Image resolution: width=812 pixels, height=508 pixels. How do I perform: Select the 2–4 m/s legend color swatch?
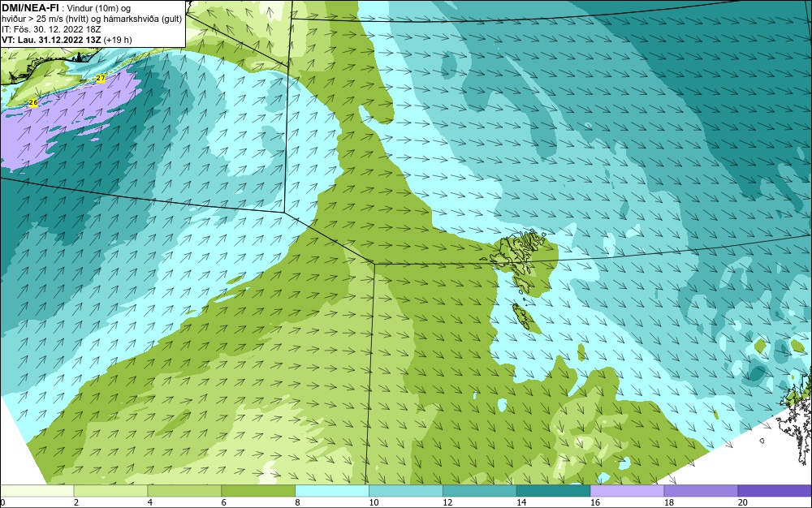point(110,491)
